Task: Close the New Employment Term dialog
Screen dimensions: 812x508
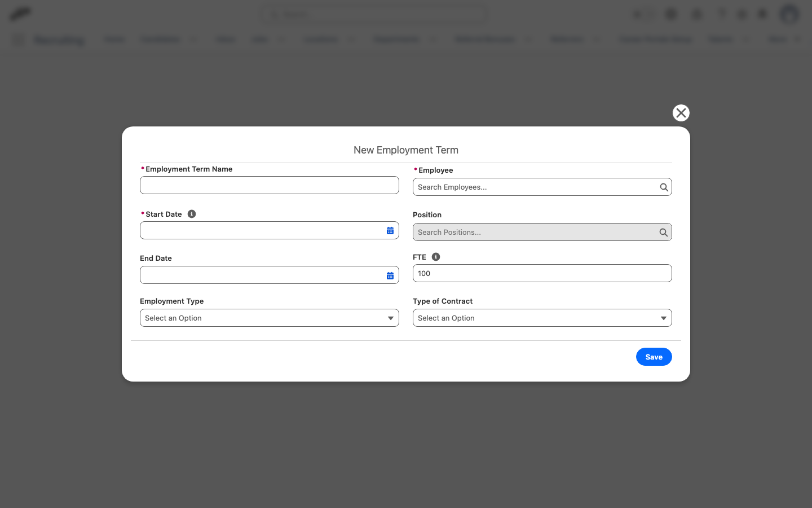Action: point(681,113)
